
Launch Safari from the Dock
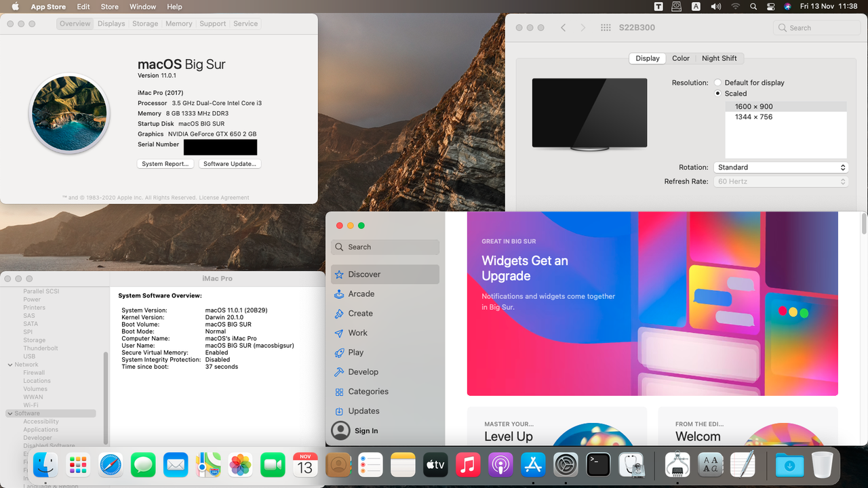tap(111, 465)
